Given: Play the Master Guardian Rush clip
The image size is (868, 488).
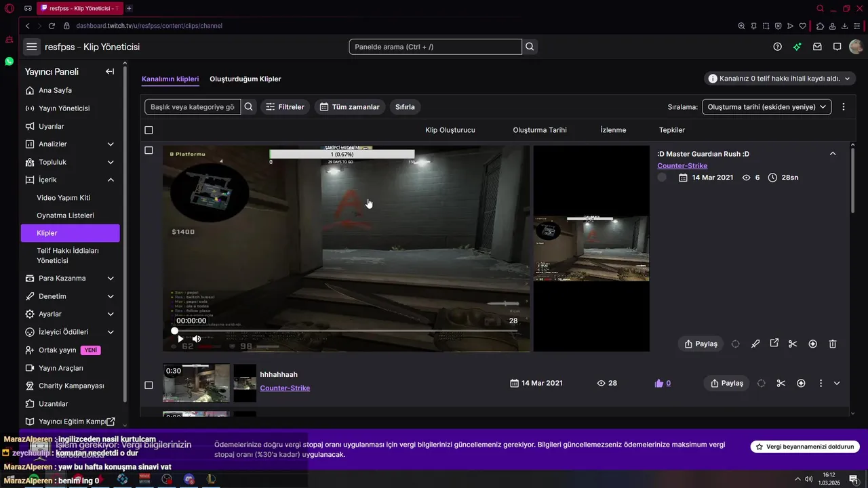Looking at the screenshot, I should [180, 338].
